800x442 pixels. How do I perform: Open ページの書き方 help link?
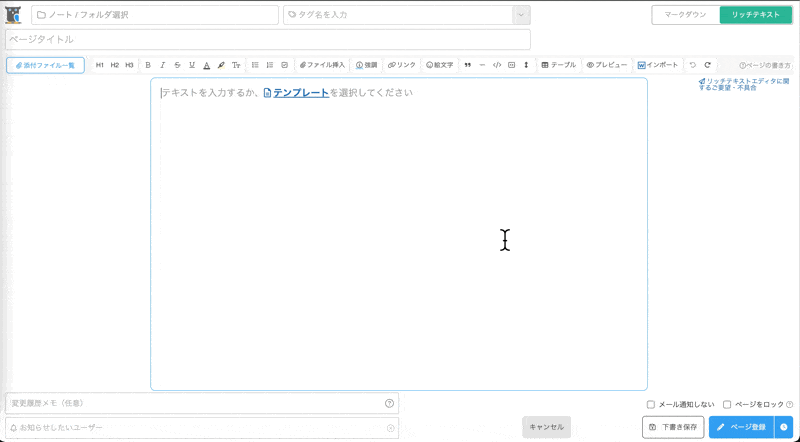[765, 65]
